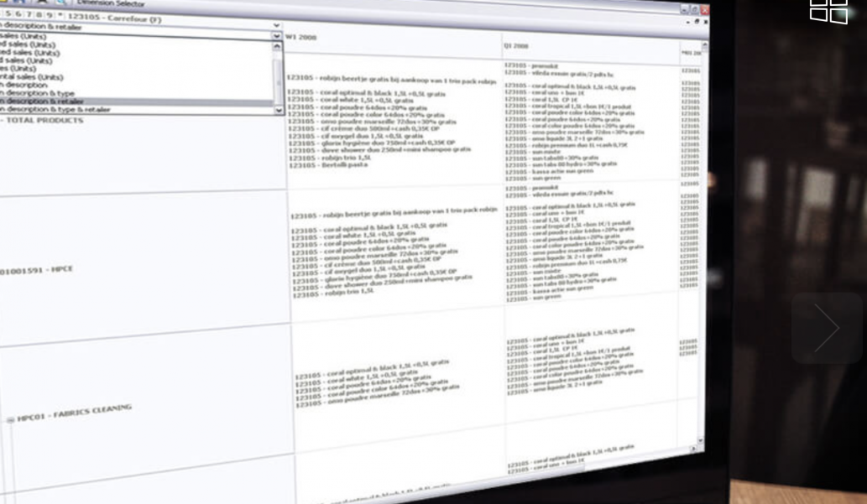Click the dropdown list's scroll-down arrow
This screenshot has width=867, height=504.
pos(279,110)
